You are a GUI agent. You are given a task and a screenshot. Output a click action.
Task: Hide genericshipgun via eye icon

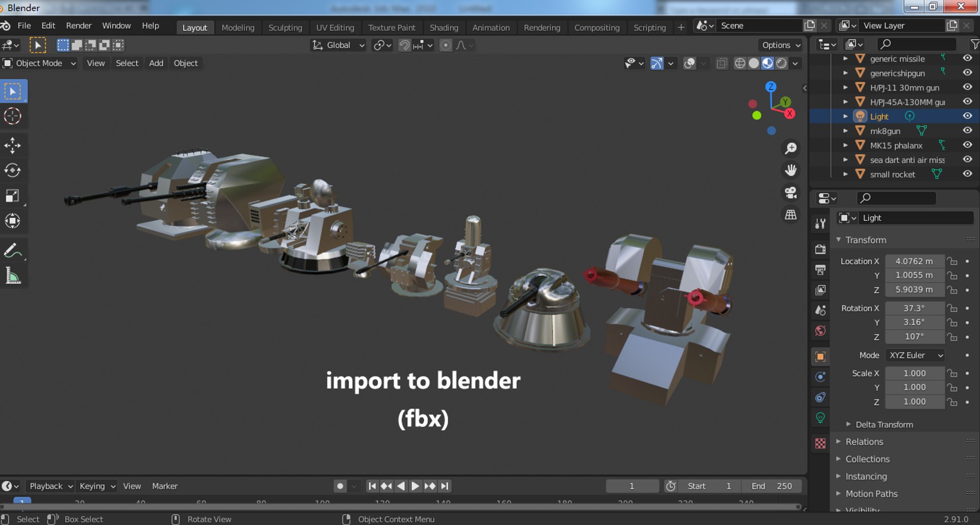pos(967,72)
